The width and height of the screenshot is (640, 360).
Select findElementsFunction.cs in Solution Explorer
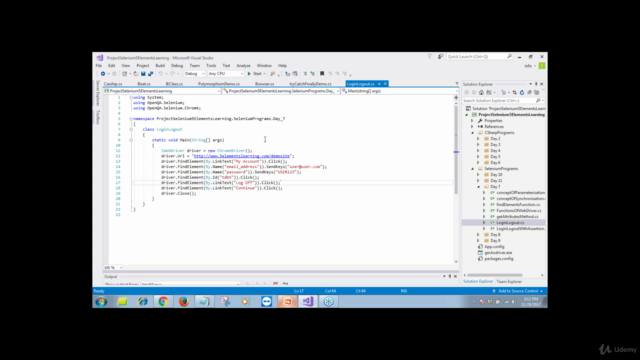point(518,204)
